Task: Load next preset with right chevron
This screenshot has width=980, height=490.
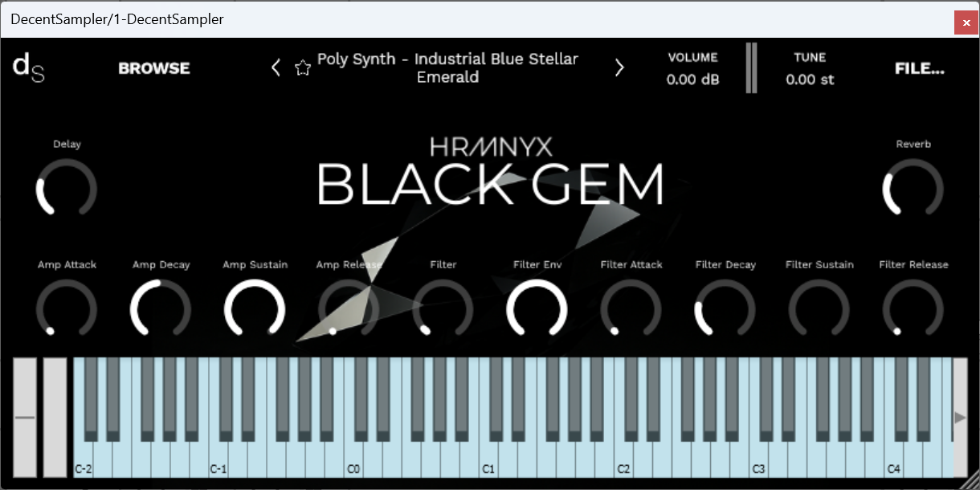Action: pos(619,67)
